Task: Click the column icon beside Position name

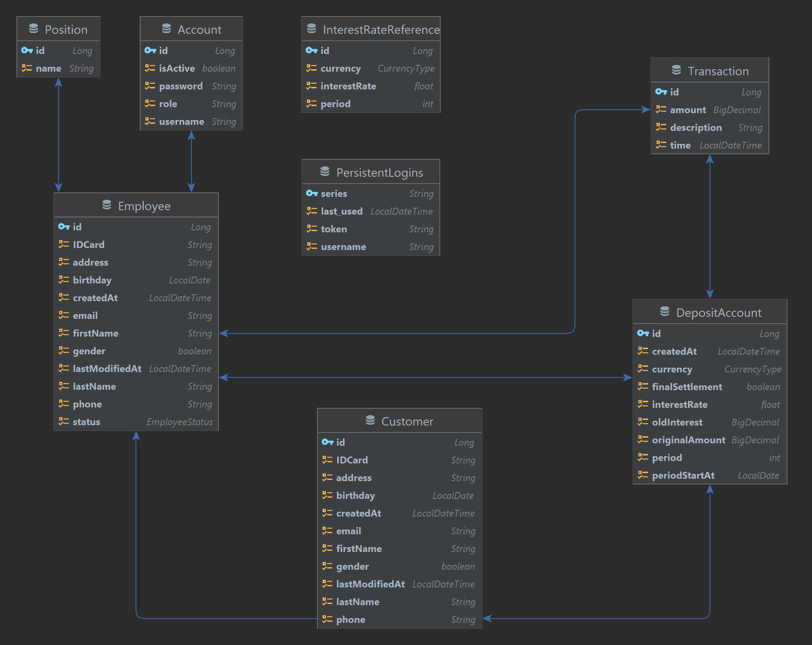Action: pyautogui.click(x=27, y=68)
